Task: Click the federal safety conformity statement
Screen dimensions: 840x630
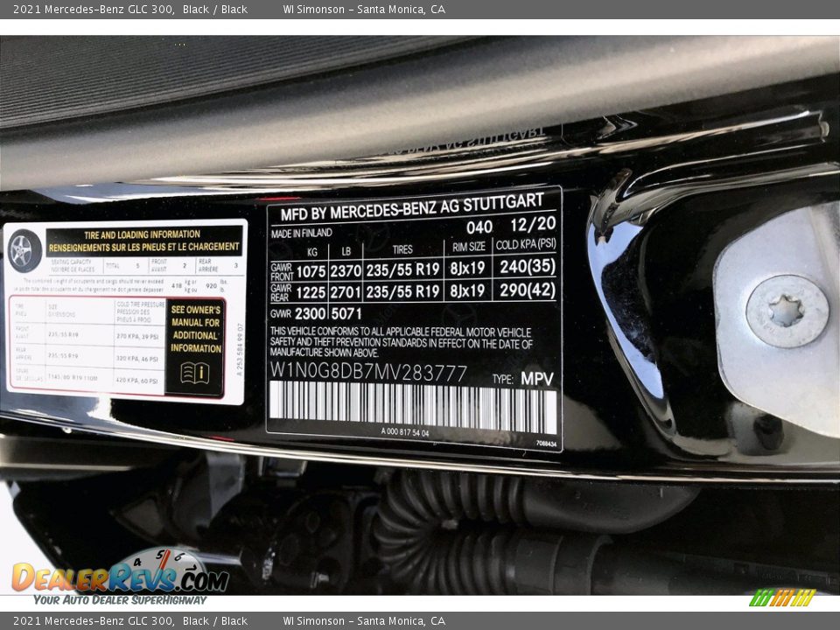Action: point(402,342)
